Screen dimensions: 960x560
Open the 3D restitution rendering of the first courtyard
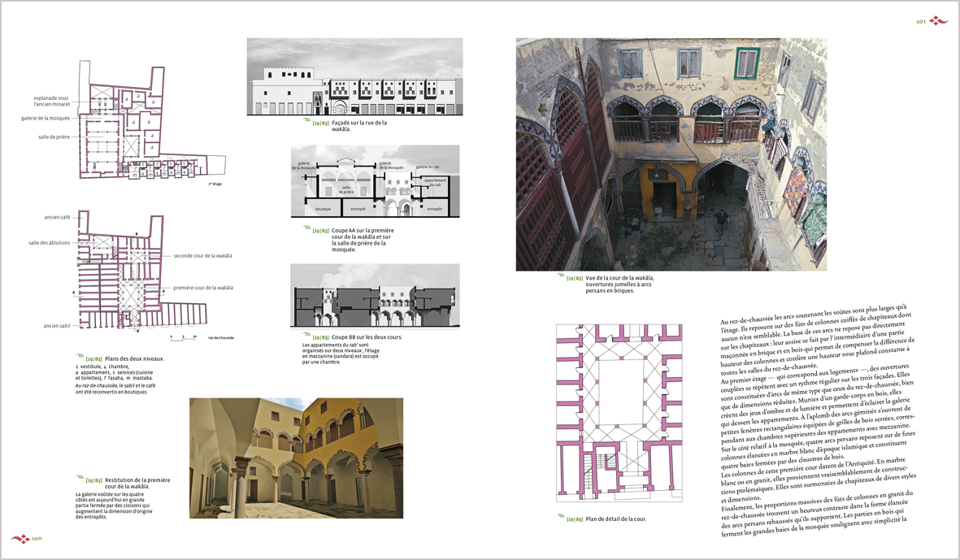[x=297, y=458]
